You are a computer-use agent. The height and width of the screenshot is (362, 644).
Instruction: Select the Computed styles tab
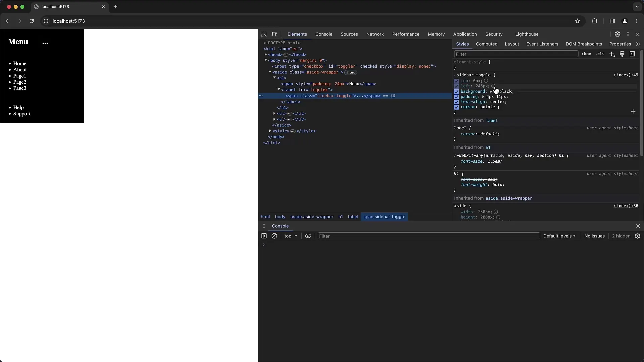point(487,43)
